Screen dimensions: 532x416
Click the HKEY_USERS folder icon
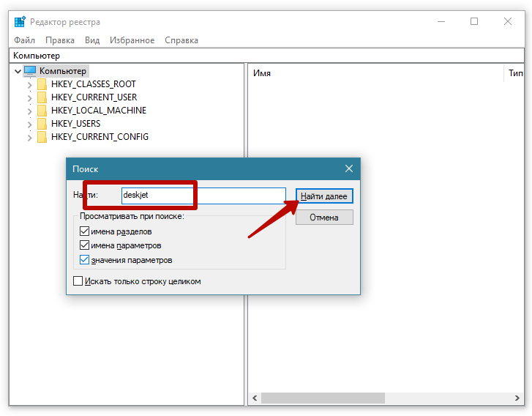click(x=42, y=124)
